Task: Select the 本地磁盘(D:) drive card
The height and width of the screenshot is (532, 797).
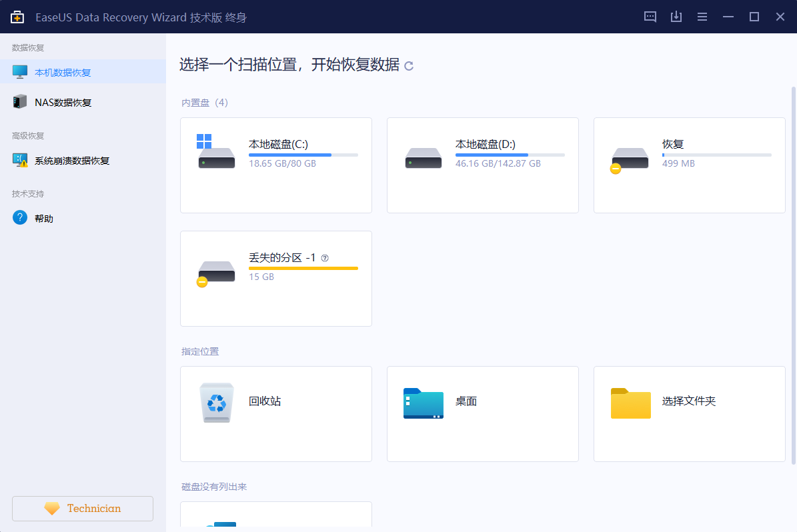Action: (482, 165)
